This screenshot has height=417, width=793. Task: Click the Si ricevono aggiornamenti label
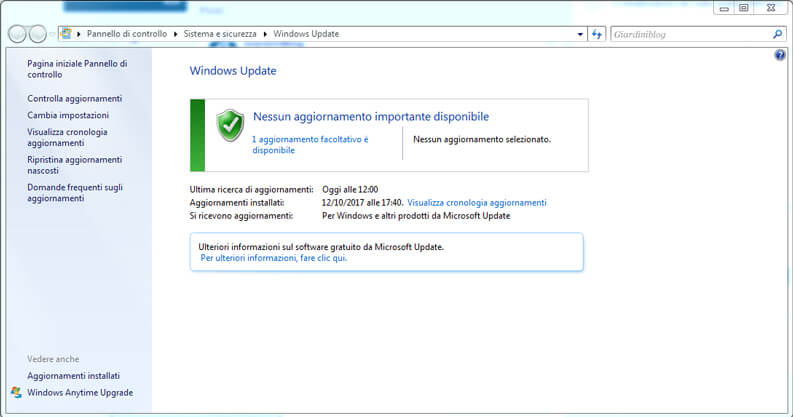click(241, 216)
